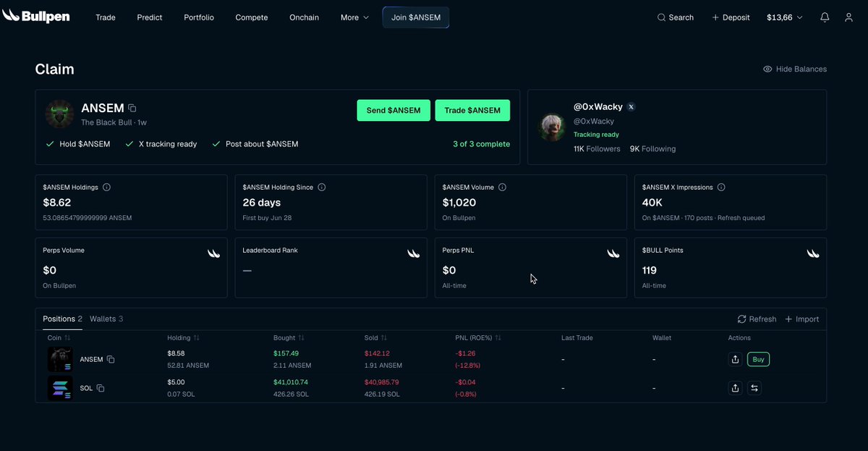Click the Bullpen horn icon in Perps Volume card
Image resolution: width=868 pixels, height=451 pixels.
click(213, 253)
